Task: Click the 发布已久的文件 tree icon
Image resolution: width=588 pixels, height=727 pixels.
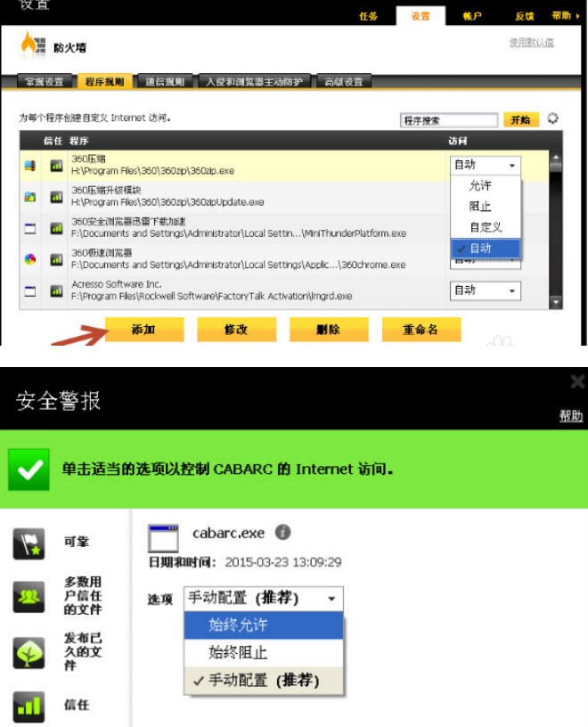Action: tap(29, 653)
